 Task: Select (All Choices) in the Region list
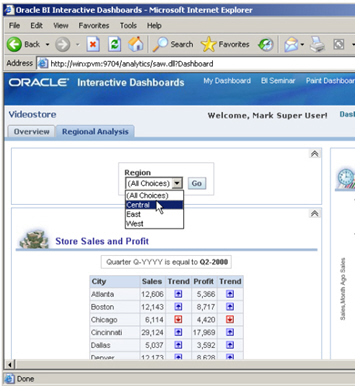coord(154,195)
